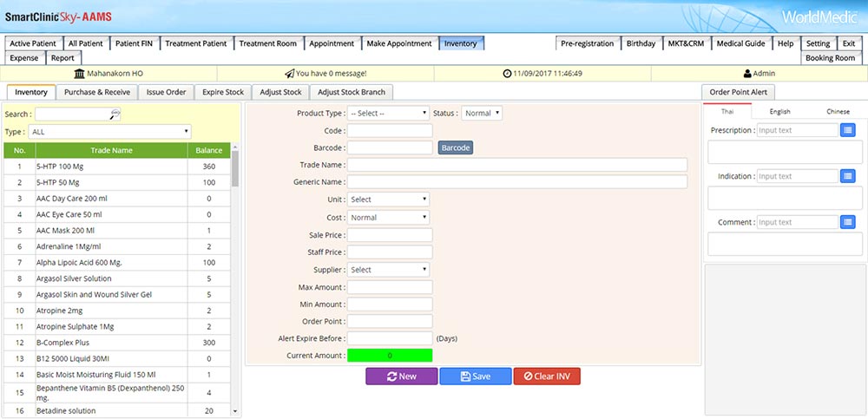Viewport: 868px width, 419px height.
Task: Open the Adjust Stock tab
Action: (280, 92)
